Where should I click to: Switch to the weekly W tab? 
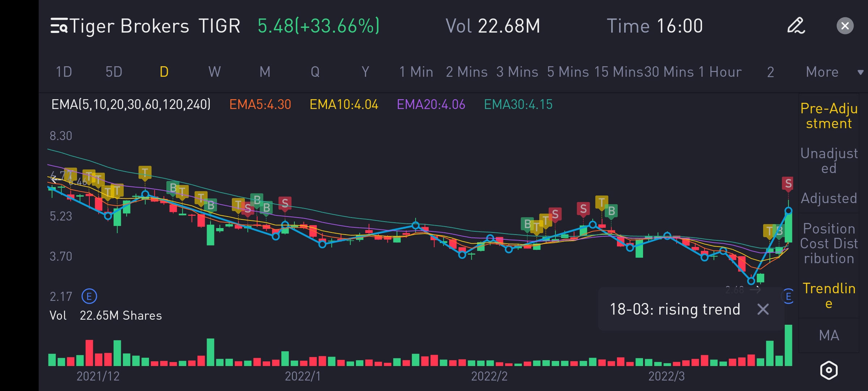tap(214, 72)
